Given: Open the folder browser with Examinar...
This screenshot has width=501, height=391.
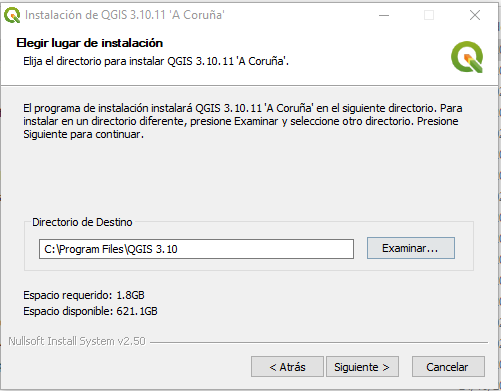Looking at the screenshot, I should 411,248.
